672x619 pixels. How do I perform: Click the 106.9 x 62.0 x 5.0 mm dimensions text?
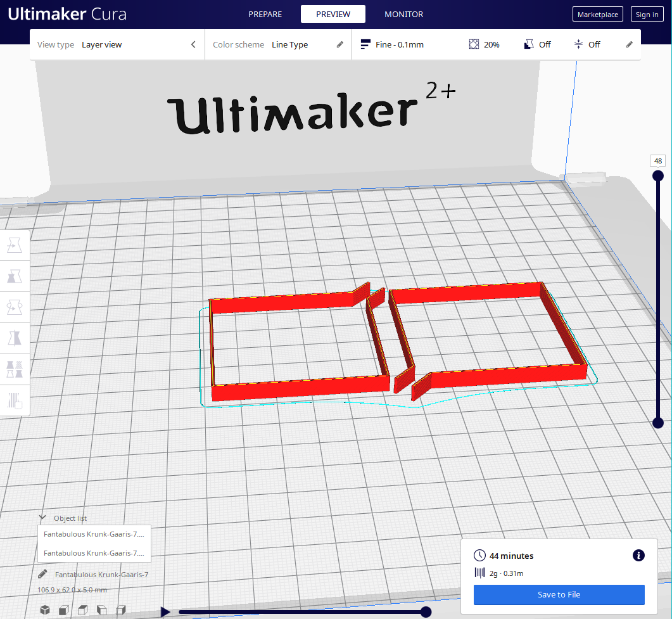(x=72, y=590)
